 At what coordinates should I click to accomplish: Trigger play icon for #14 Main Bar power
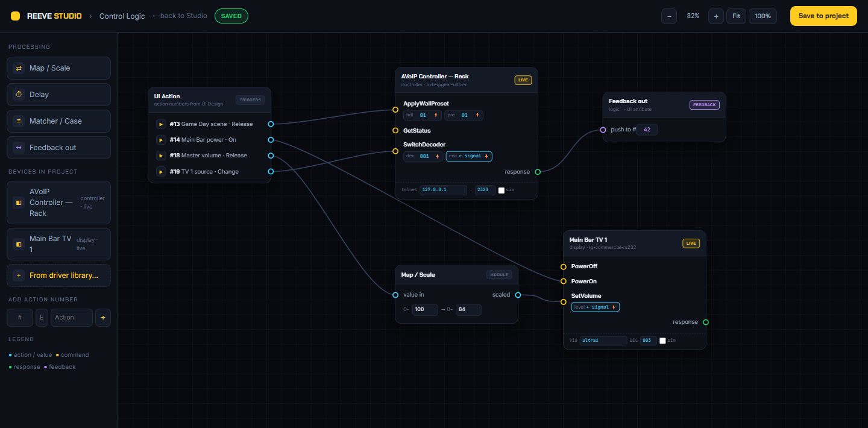click(x=161, y=140)
